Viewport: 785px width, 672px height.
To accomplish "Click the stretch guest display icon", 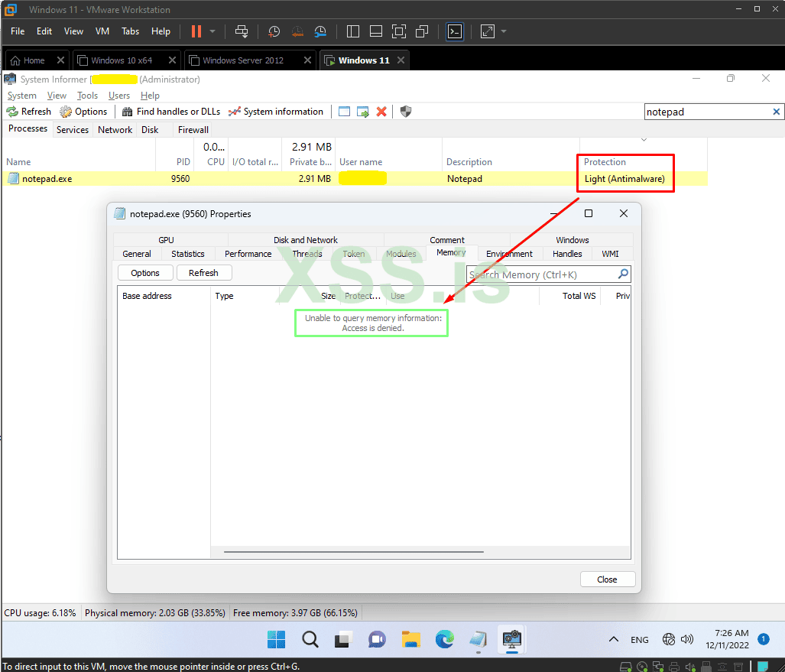I will (488, 31).
